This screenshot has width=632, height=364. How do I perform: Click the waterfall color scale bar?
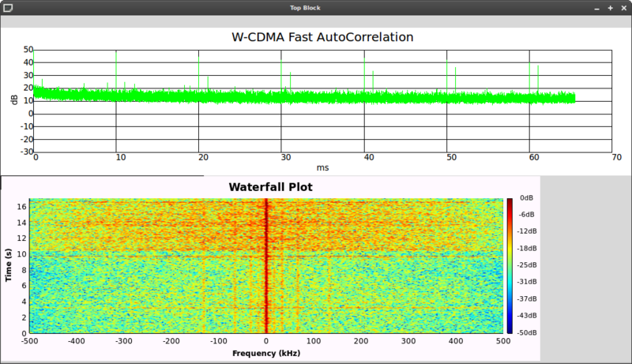click(x=510, y=265)
